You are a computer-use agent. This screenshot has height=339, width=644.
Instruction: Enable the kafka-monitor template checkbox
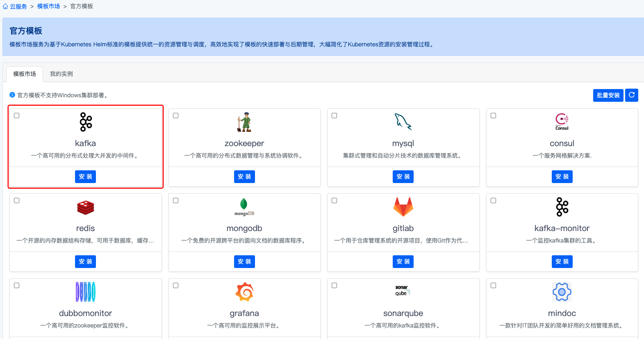coord(494,200)
